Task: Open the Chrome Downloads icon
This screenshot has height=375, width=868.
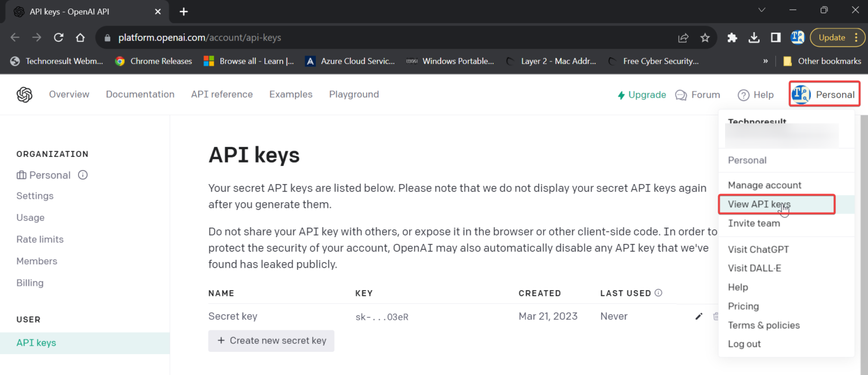Action: click(x=754, y=37)
